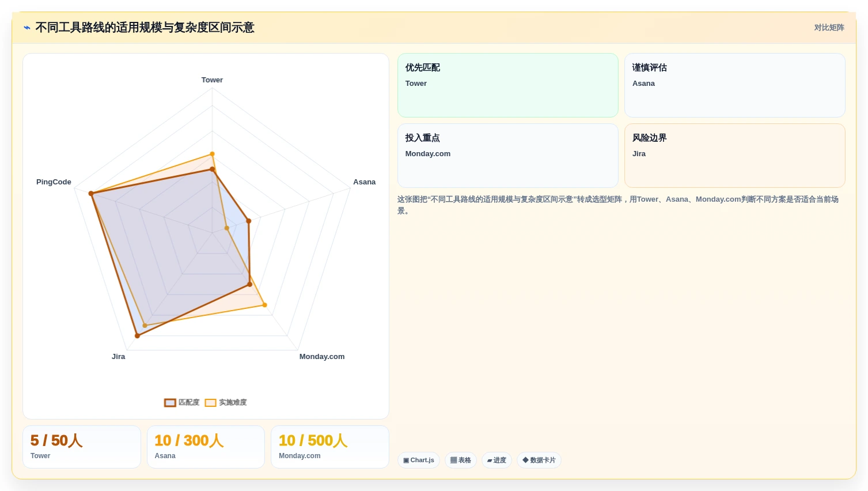This screenshot has width=868, height=491.
Task: Toggle the 实施难度 legend swatch
Action: pos(210,403)
